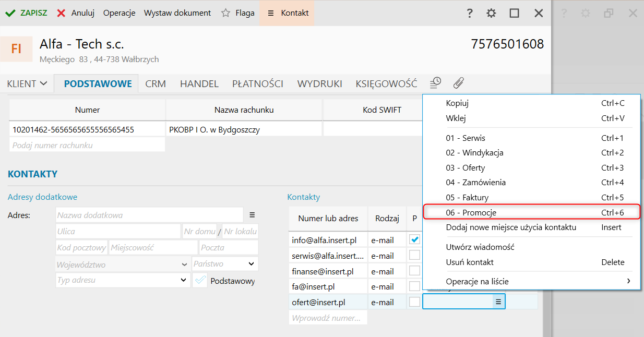The image size is (644, 337).
Task: Click the Miejscowość input field
Action: pos(153,248)
